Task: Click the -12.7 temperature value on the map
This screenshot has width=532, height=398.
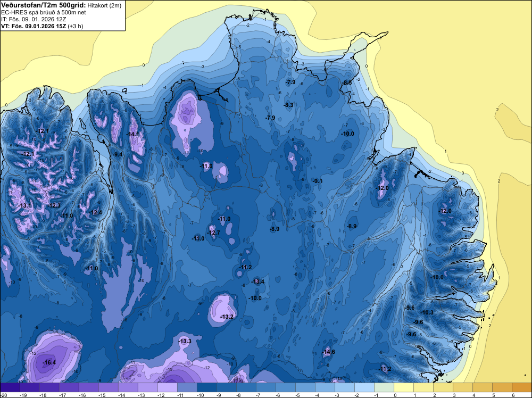Action: click(x=214, y=233)
